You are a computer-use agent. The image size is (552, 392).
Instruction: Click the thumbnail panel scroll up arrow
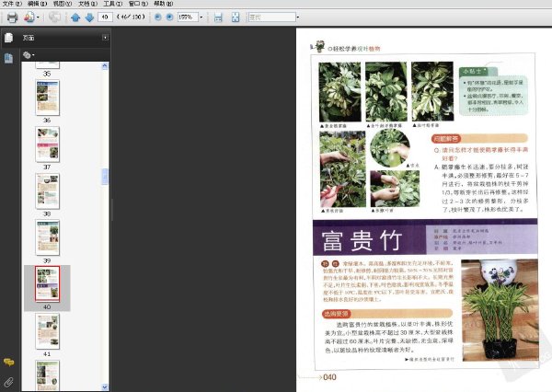[105, 66]
